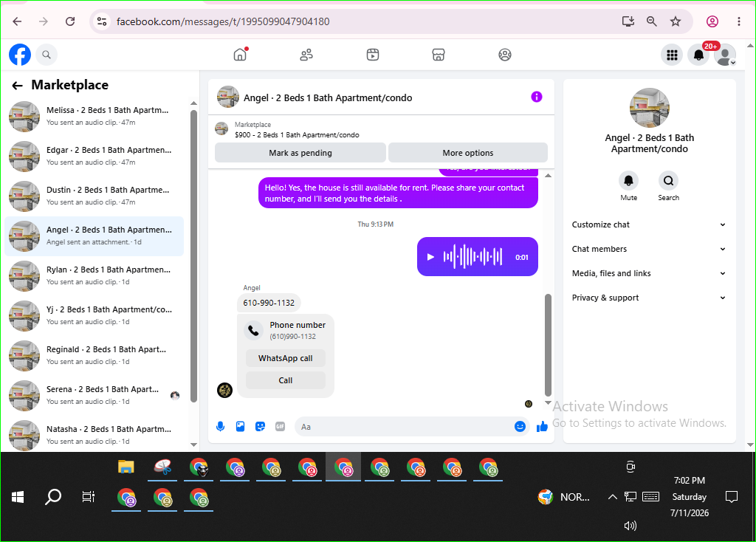
Task: Open the Chrome three-dot menu
Action: tap(738, 21)
